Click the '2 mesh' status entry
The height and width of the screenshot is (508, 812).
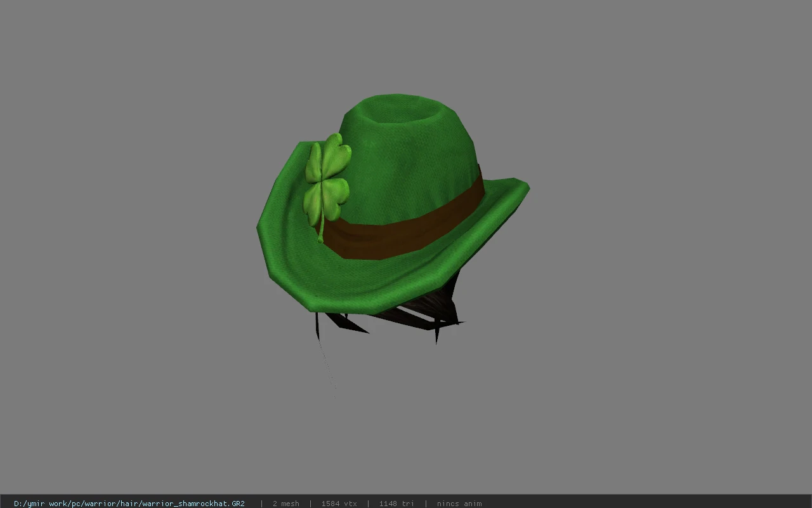click(x=285, y=504)
